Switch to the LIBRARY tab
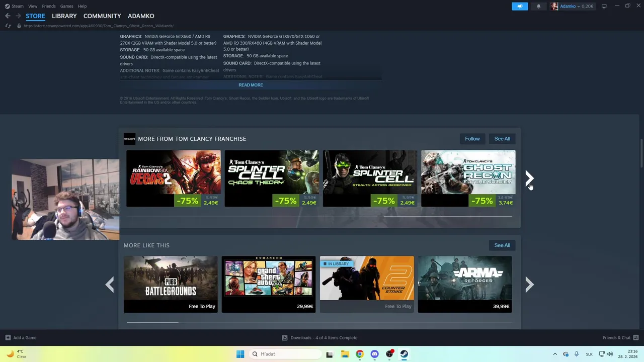 64,16
